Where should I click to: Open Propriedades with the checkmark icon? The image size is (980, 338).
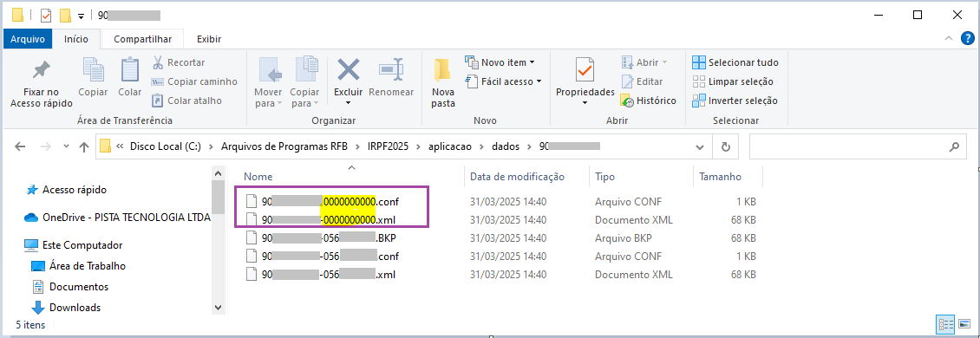585,69
